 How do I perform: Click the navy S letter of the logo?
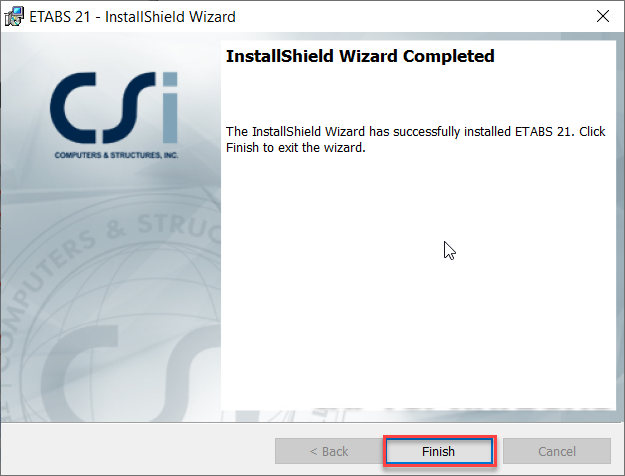coord(128,108)
